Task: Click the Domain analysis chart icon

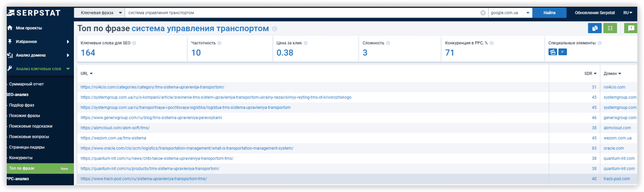Action: (10, 55)
